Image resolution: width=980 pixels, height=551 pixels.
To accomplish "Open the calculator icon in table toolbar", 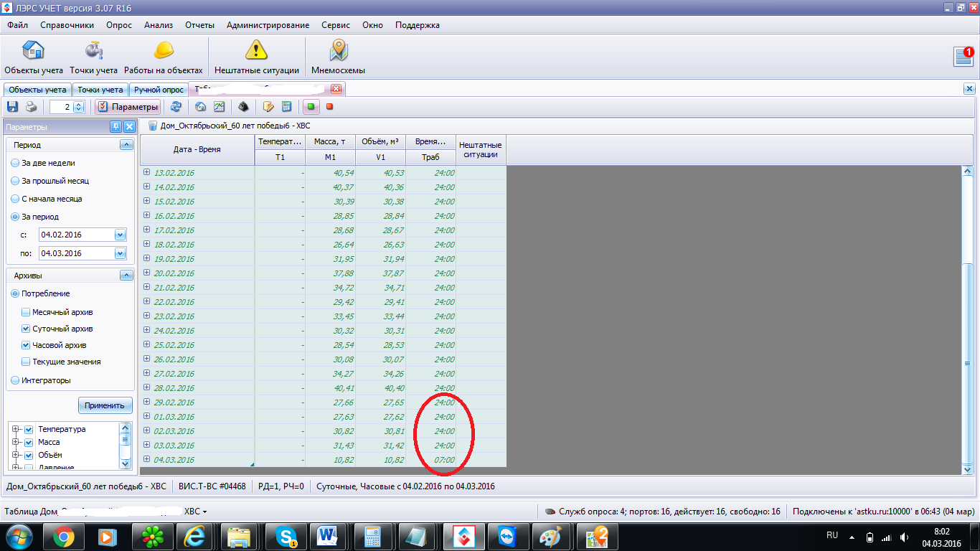I will (286, 107).
